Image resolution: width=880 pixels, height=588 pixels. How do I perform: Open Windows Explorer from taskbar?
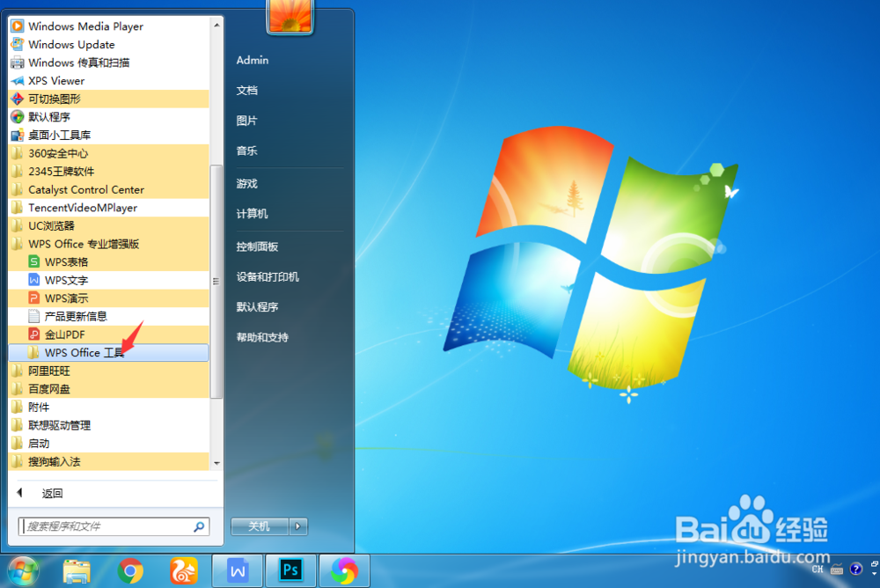pos(77,571)
